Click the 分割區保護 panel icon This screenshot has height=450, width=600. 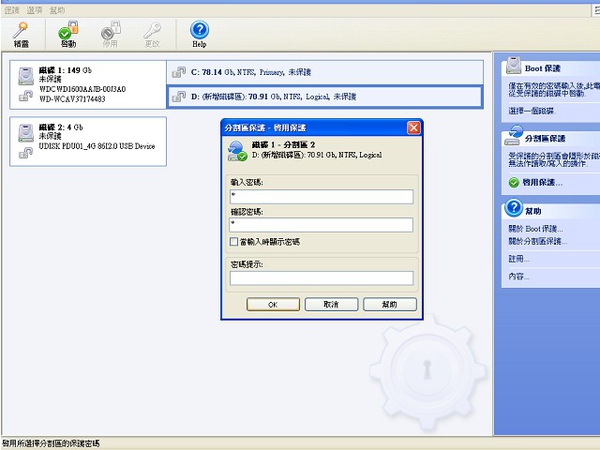point(513,135)
